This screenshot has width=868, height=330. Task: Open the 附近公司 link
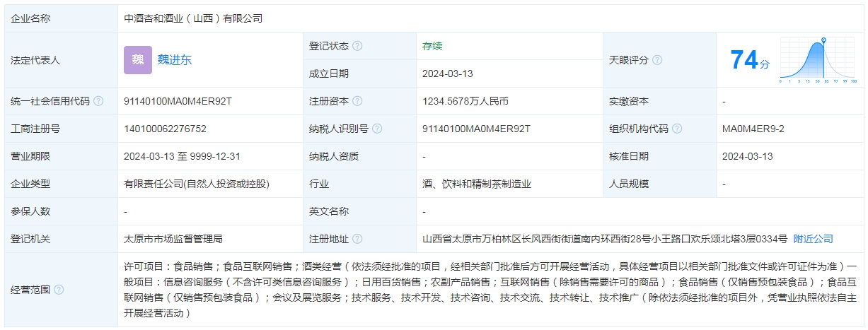813,239
